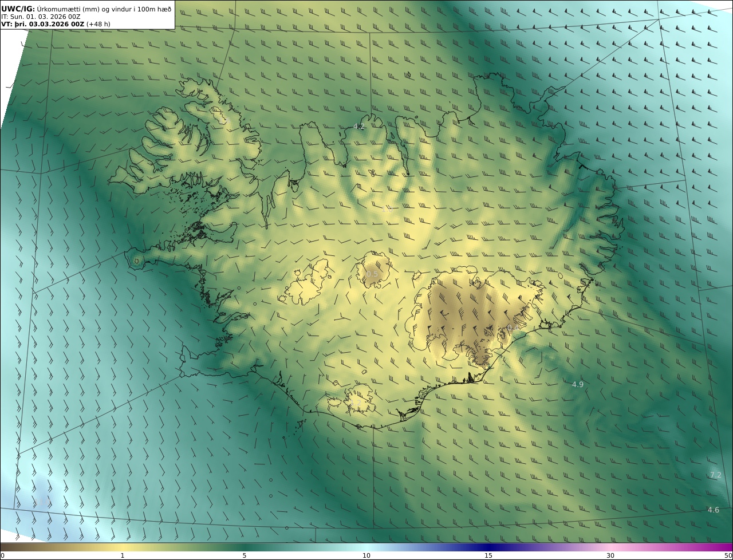733x560 pixels.
Task: Click the '50' tick label on the scale
Action: [x=728, y=555]
